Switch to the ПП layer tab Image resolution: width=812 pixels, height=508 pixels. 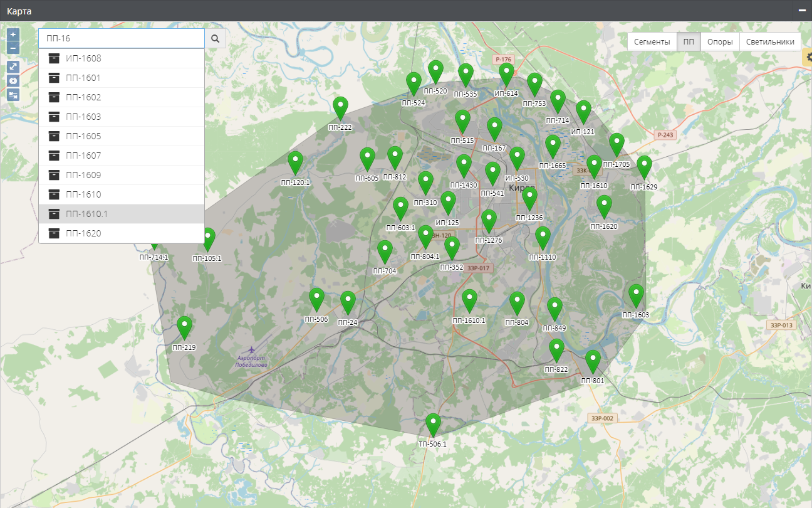(x=689, y=42)
